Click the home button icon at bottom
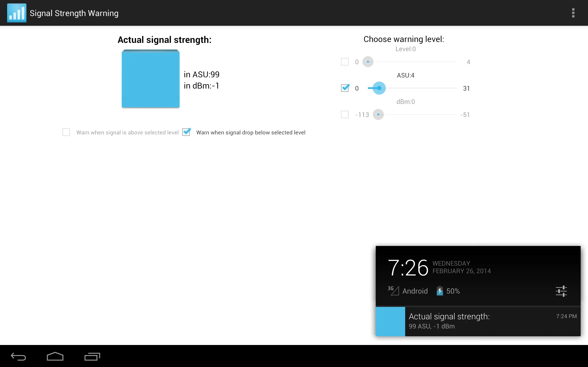 click(x=55, y=356)
